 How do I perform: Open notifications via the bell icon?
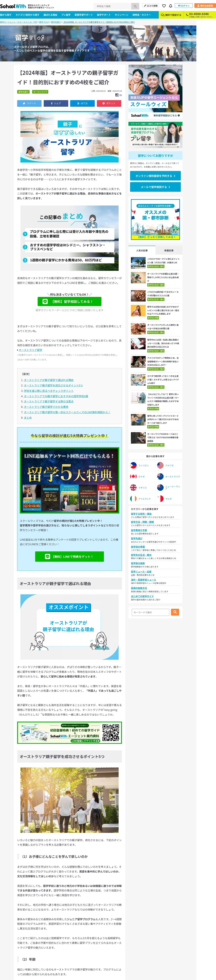170,6
